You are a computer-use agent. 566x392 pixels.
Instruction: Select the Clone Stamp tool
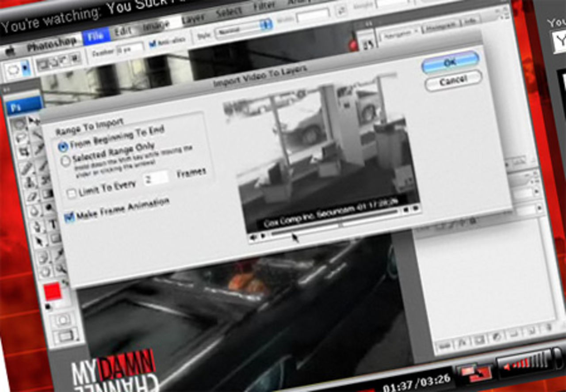[29, 182]
